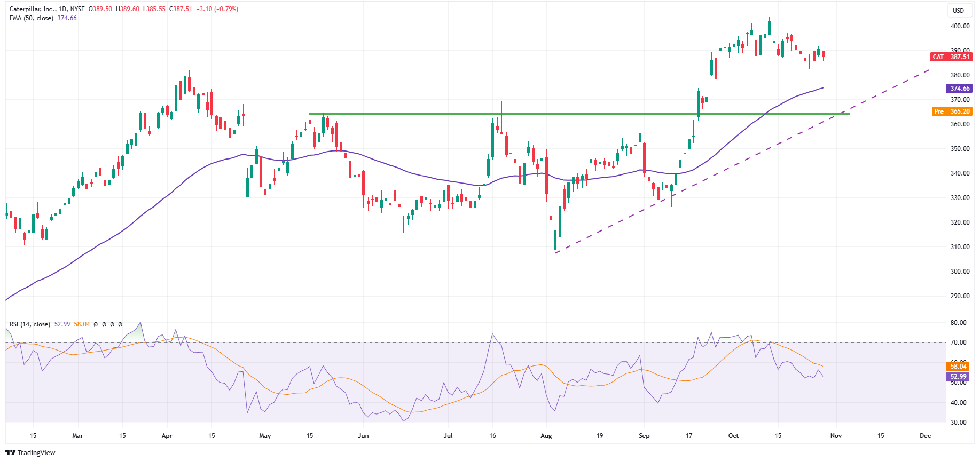Click the purple 374.66 EMA axis label

[x=960, y=89]
